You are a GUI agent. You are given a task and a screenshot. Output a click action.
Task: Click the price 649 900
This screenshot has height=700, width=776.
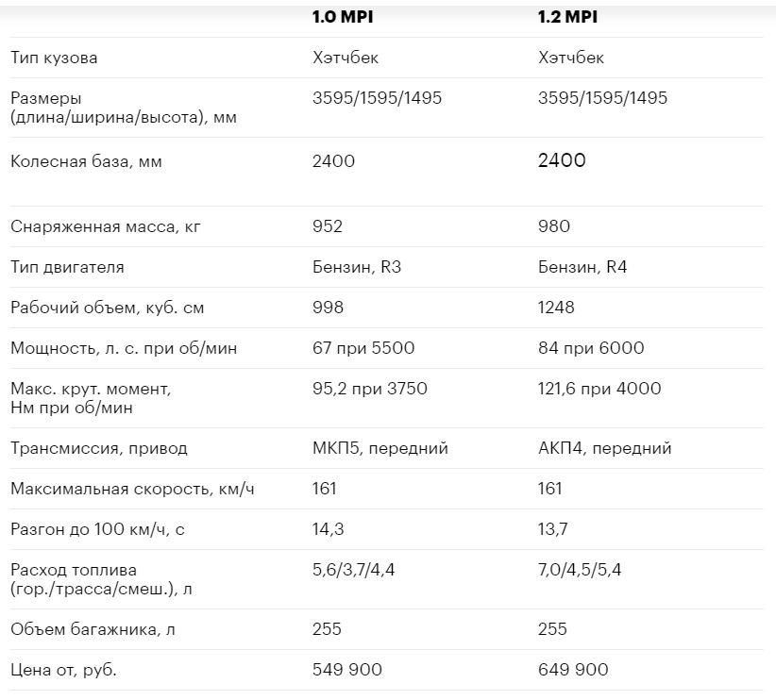(x=573, y=670)
